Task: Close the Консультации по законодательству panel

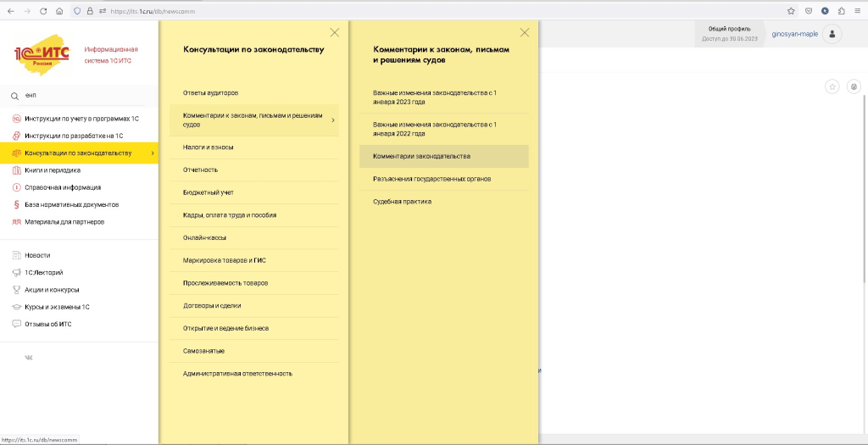Action: click(334, 33)
